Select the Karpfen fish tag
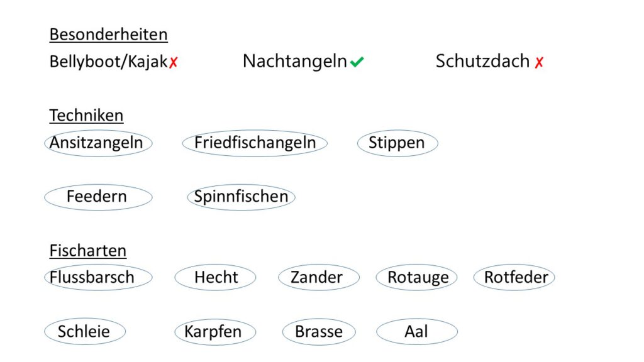Viewport: 644px width, 362px height. (214, 332)
